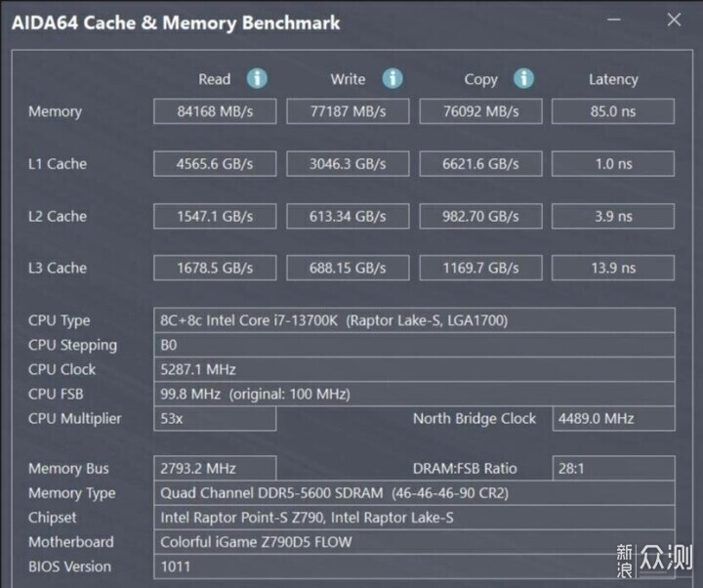Image resolution: width=703 pixels, height=588 pixels.
Task: Click the CPU Clock 5287.1 MHz field
Action: coord(414,369)
